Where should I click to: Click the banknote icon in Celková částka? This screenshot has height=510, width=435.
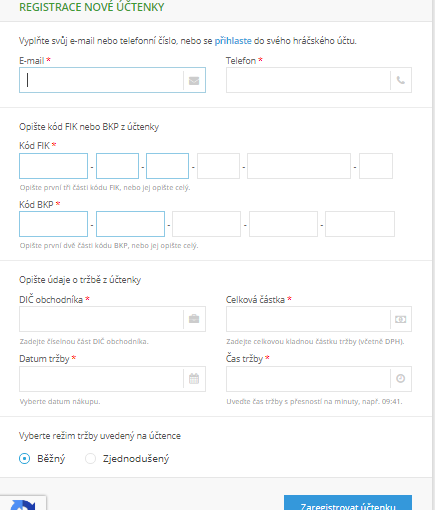[401, 319]
